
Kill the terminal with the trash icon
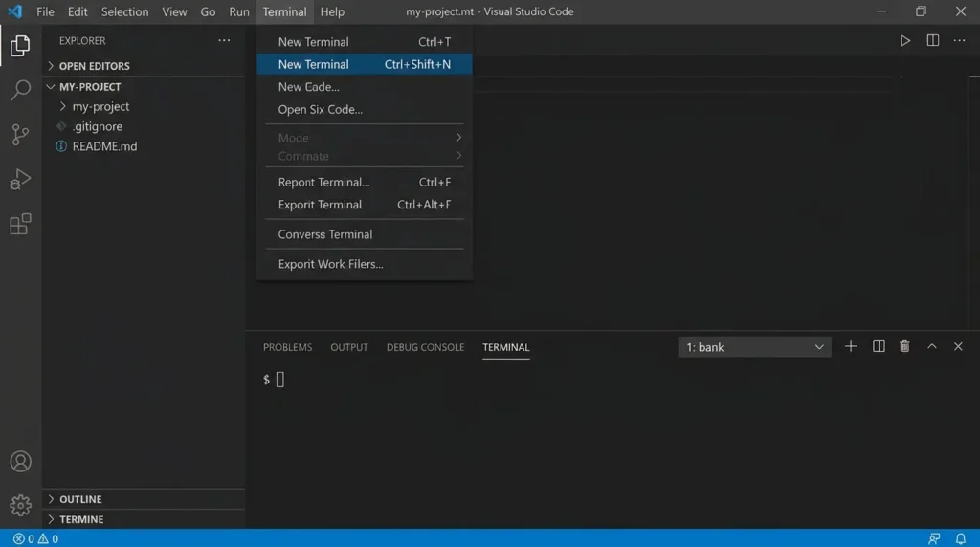904,346
